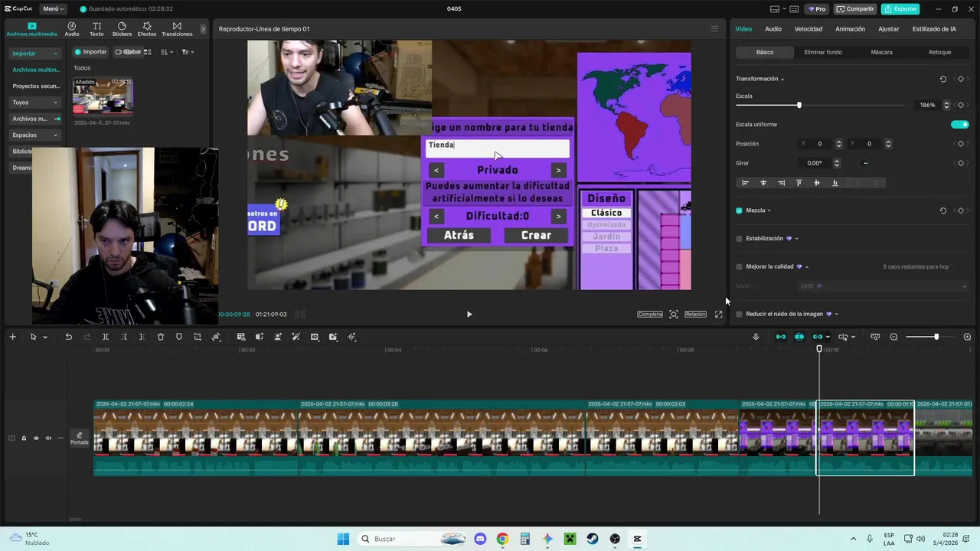980x551 pixels.
Task: Reset the Transformación settings
Action: [x=942, y=79]
